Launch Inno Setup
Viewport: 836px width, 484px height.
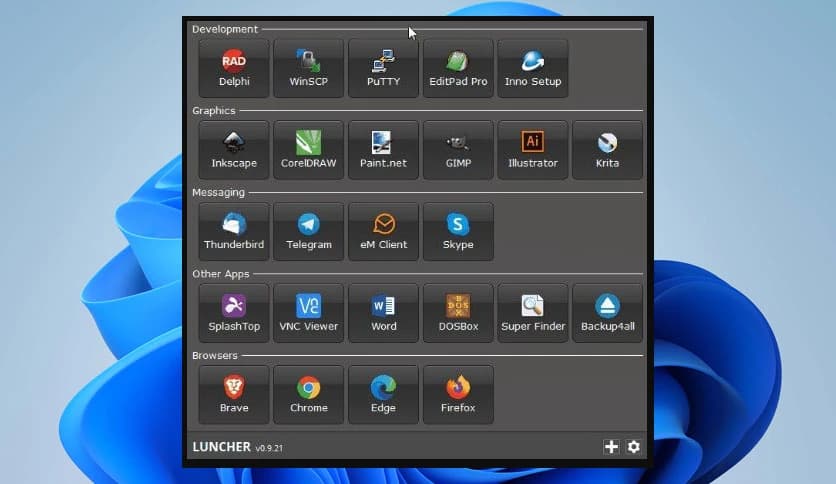[x=533, y=69]
